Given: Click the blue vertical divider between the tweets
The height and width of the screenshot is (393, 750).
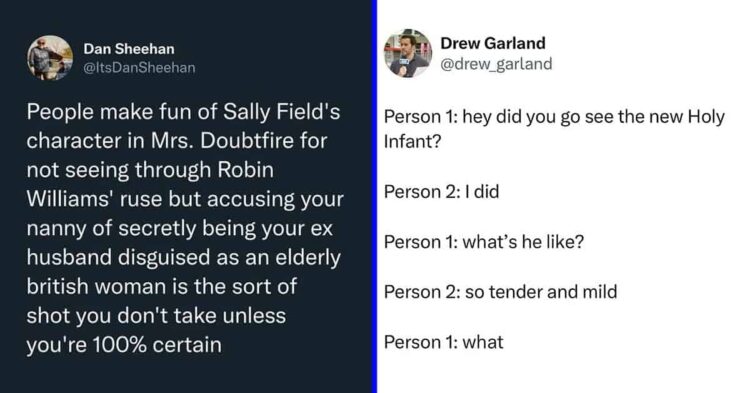Looking at the screenshot, I should point(375,196).
